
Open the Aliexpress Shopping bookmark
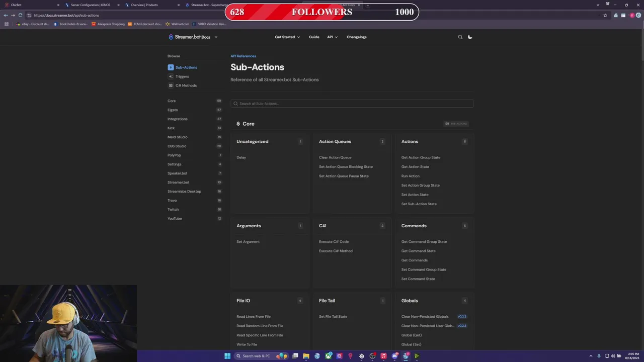[x=108, y=24]
